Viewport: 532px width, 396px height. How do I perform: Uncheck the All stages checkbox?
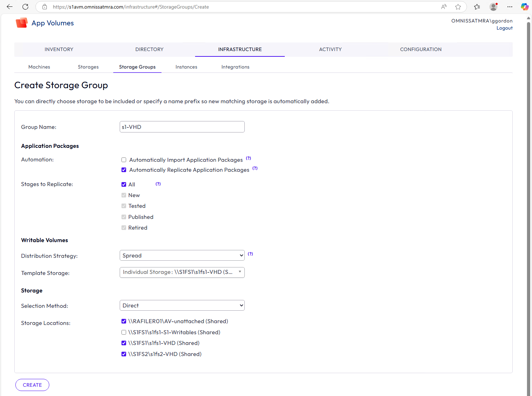124,185
